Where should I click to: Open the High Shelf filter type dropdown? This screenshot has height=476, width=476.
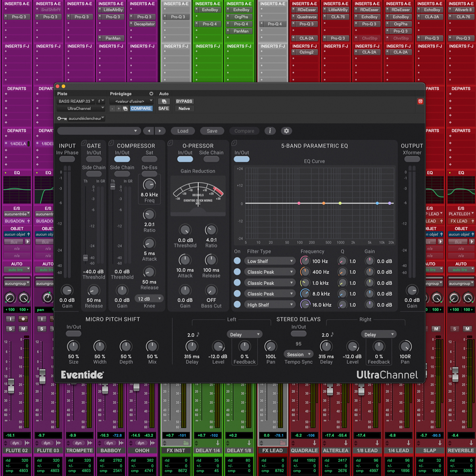(270, 305)
